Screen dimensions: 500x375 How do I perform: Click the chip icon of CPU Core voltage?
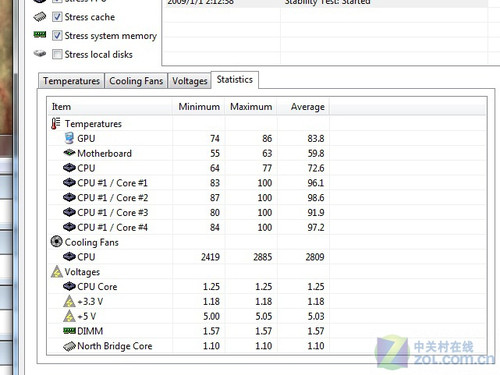[69, 286]
